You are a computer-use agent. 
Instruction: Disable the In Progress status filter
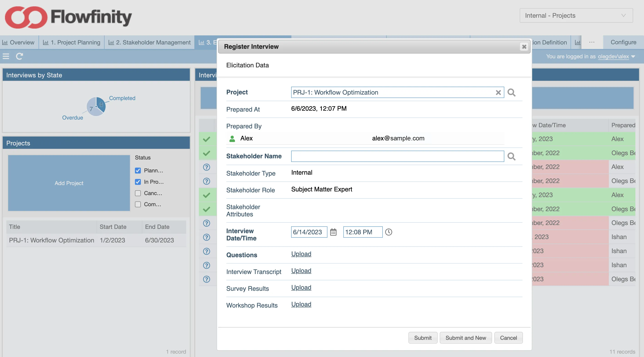[x=138, y=182]
